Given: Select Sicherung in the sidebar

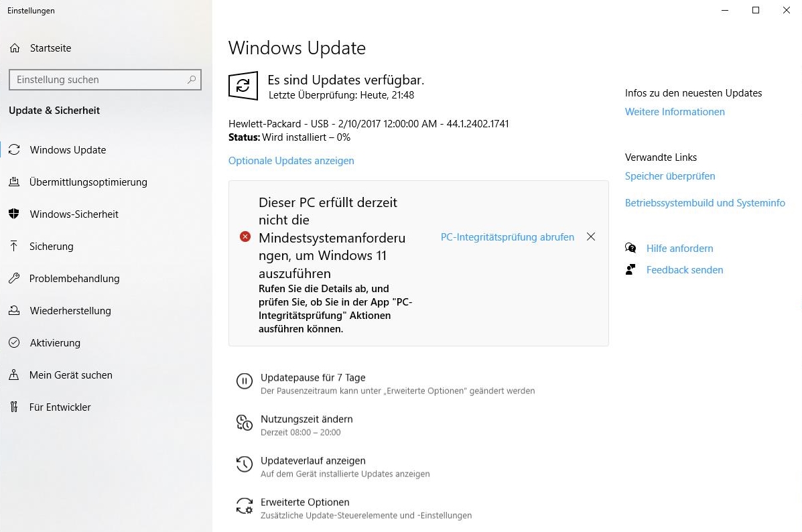Looking at the screenshot, I should [x=106, y=247].
